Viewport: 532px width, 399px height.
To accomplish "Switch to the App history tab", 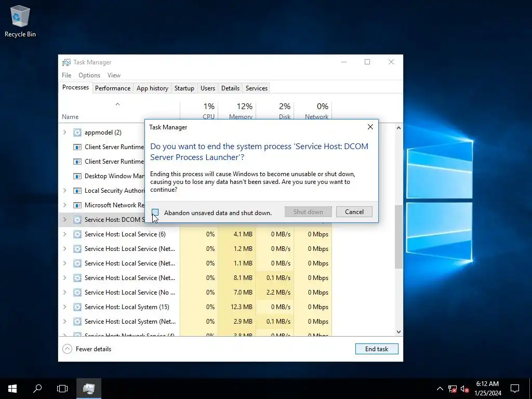I will click(152, 88).
